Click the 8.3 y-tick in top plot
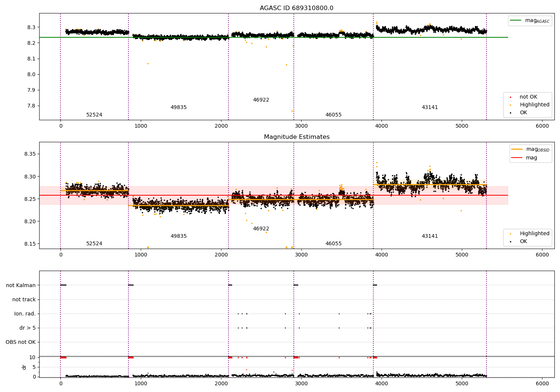The width and height of the screenshot is (560, 392). 31,27
